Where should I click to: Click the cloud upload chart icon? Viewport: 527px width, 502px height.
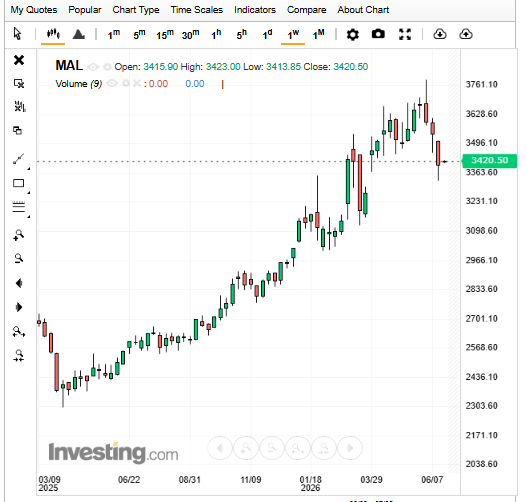(x=466, y=34)
